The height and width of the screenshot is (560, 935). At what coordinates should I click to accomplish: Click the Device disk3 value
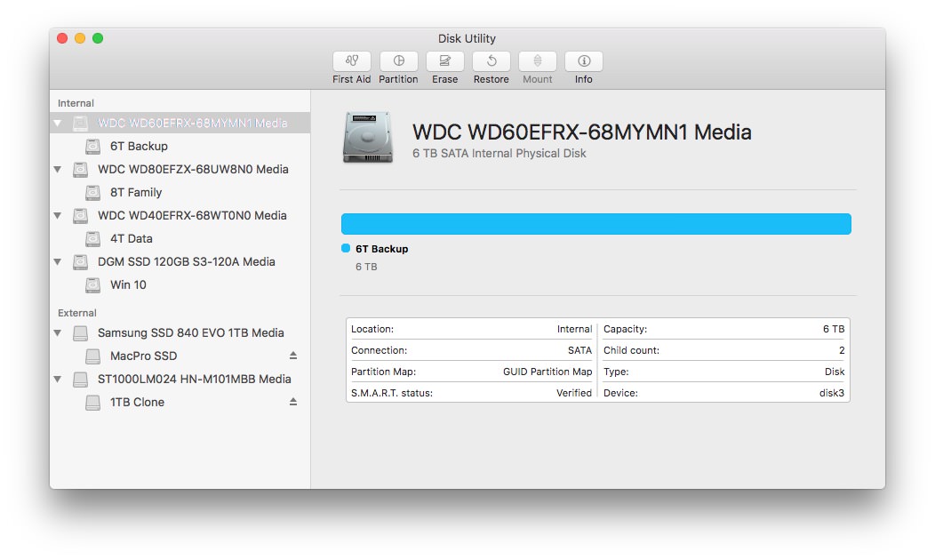(831, 393)
